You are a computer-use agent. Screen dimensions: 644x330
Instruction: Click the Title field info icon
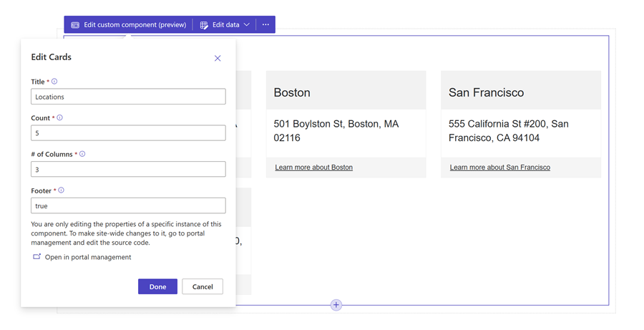[x=54, y=82]
